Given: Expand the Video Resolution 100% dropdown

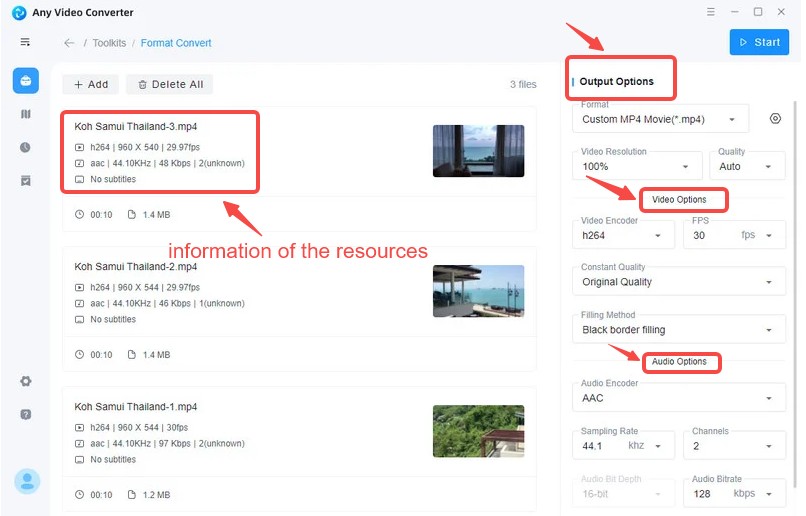Looking at the screenshot, I should click(637, 166).
